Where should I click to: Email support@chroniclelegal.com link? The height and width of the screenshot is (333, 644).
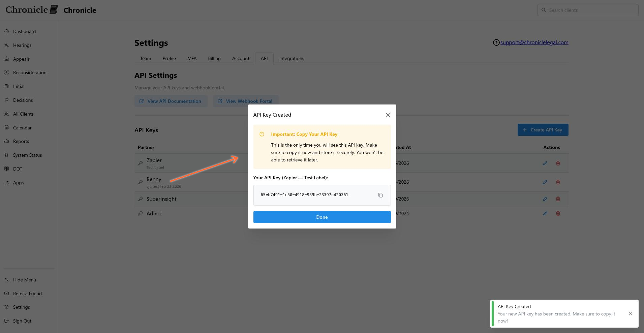pyautogui.click(x=534, y=42)
